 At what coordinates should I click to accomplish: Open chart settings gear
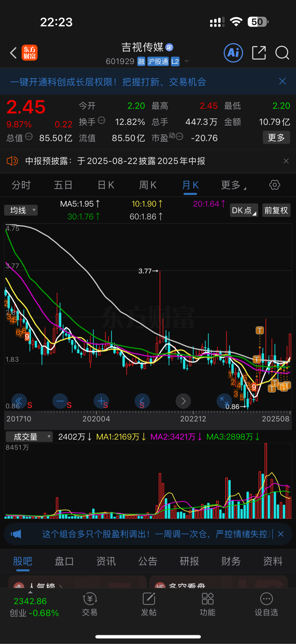(x=274, y=185)
